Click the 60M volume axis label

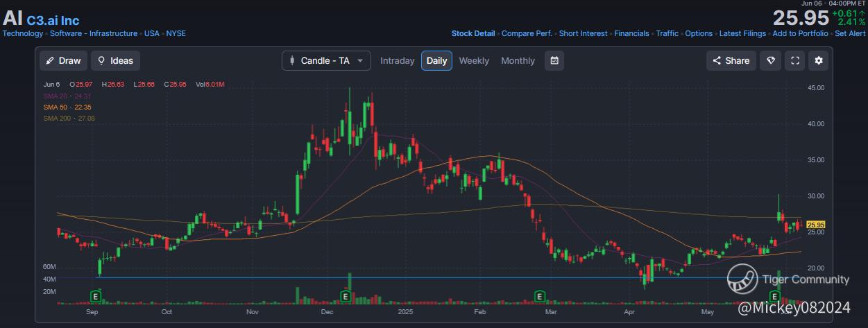[x=49, y=267]
